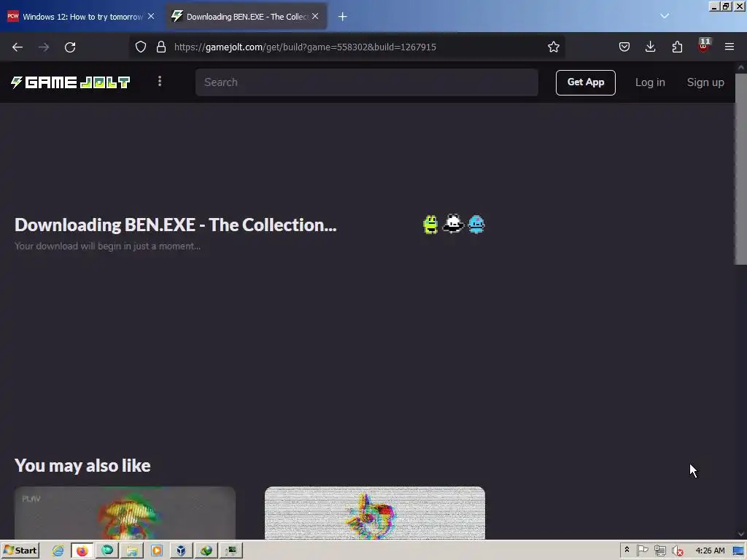Open the extensions puzzle-piece menu
Image resolution: width=747 pixels, height=560 pixels.
[x=677, y=47]
